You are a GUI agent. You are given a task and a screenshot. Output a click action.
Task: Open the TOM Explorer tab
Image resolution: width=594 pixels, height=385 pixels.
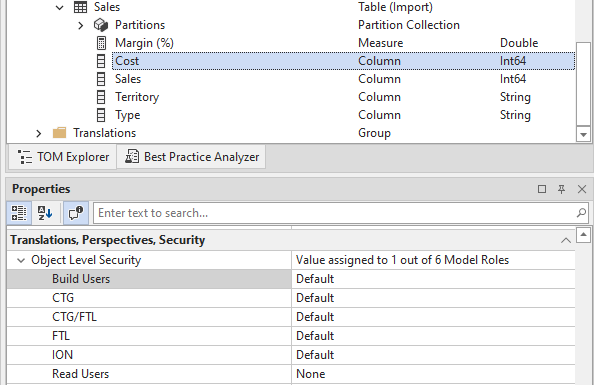(x=63, y=157)
